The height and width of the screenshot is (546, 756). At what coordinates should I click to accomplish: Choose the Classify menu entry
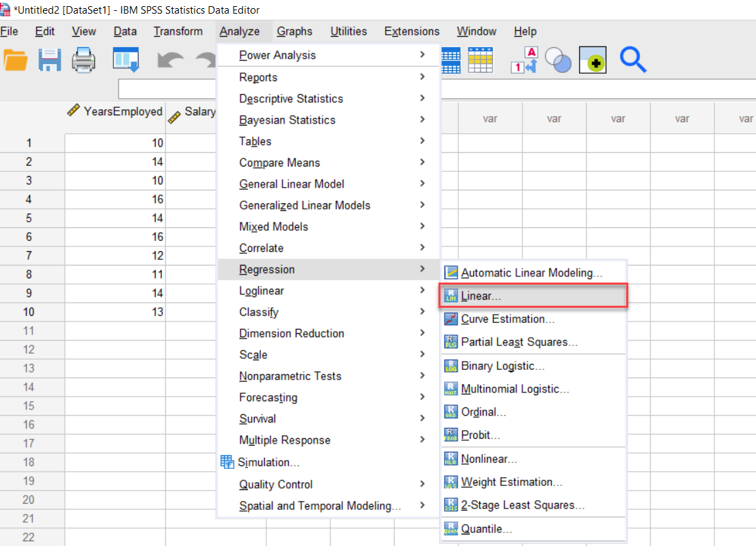click(328, 313)
